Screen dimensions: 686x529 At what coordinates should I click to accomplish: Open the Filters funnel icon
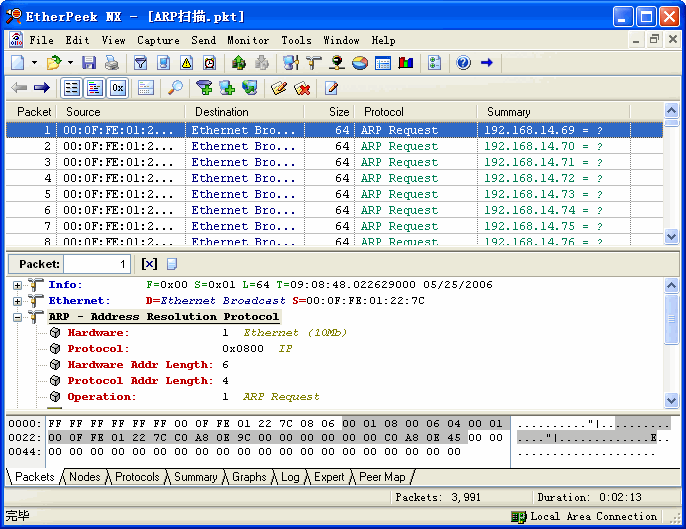pos(140,63)
